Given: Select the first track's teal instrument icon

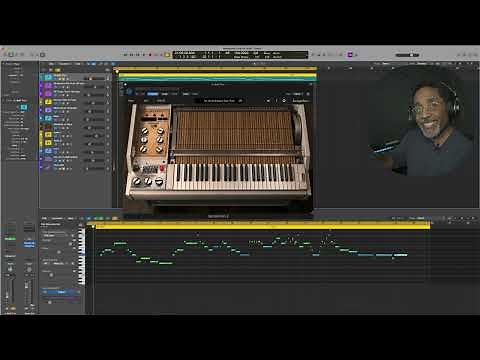Looking at the screenshot, I should (49, 77).
